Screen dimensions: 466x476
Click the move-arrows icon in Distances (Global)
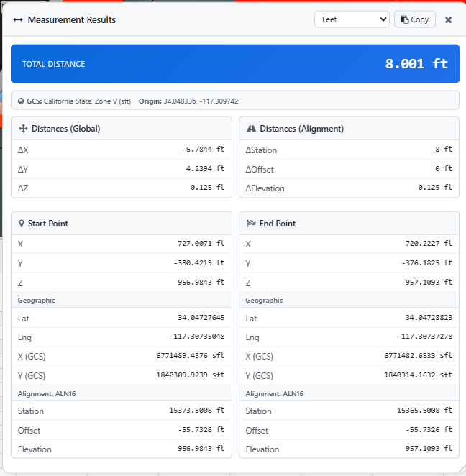coord(23,129)
